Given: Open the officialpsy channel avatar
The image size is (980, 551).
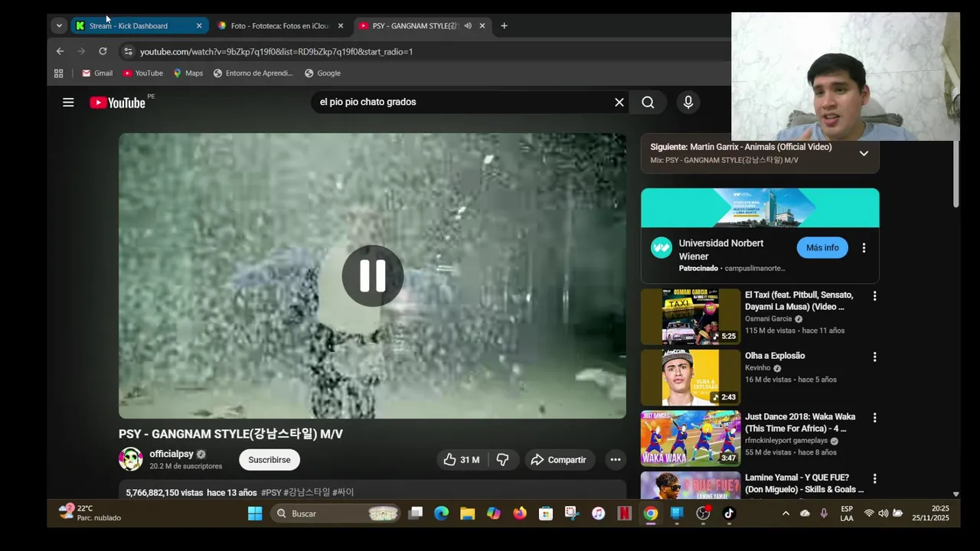Looking at the screenshot, I should [x=130, y=459].
